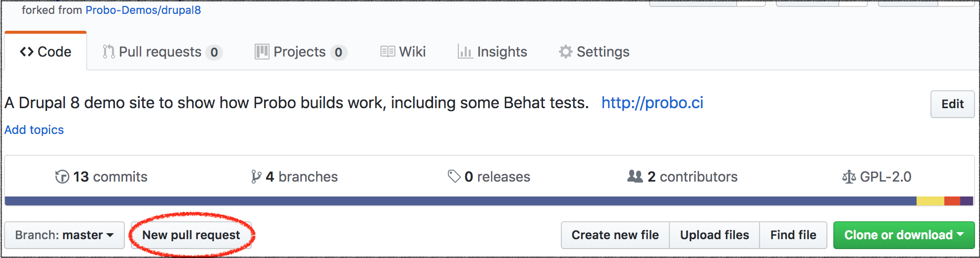The height and width of the screenshot is (258, 980).
Task: Click the Create new file button
Action: (615, 235)
